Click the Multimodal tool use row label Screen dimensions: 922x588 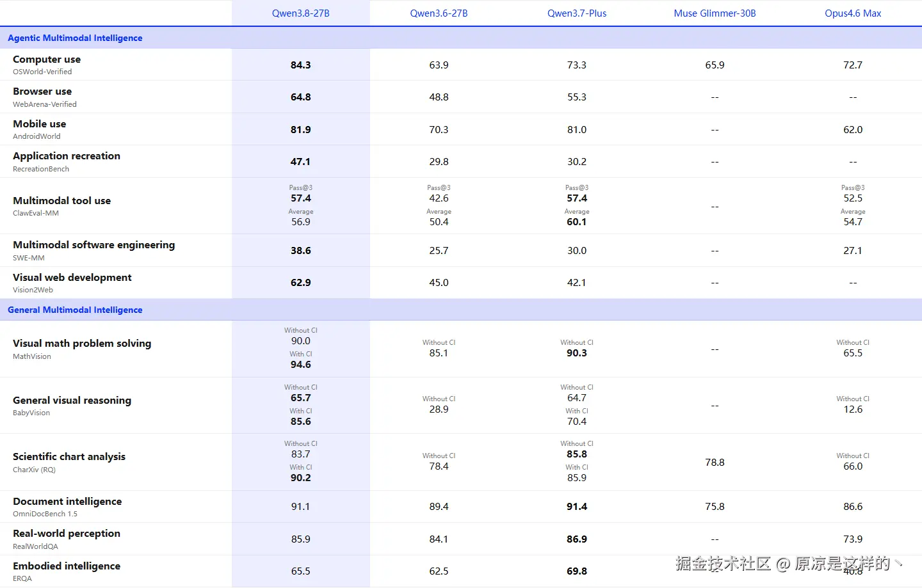(x=61, y=201)
